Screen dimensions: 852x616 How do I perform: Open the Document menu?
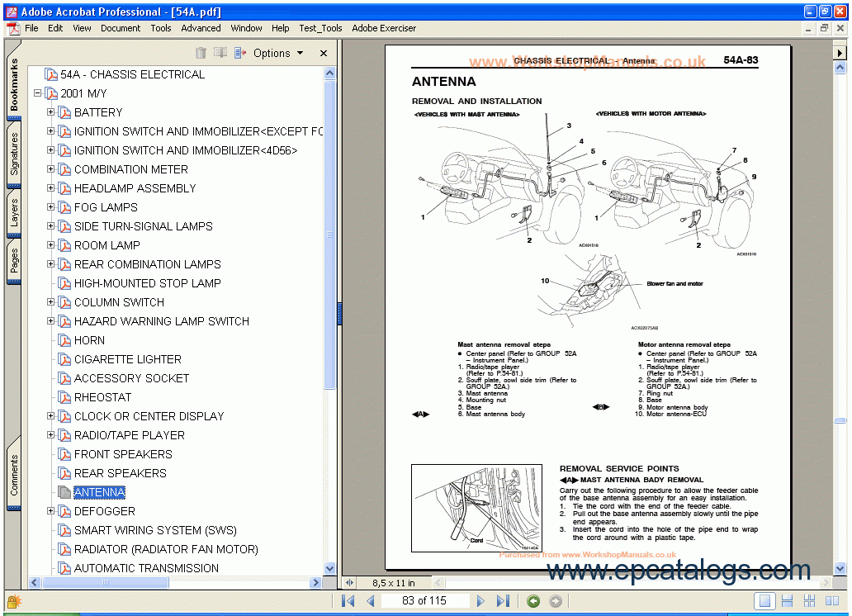pyautogui.click(x=121, y=28)
